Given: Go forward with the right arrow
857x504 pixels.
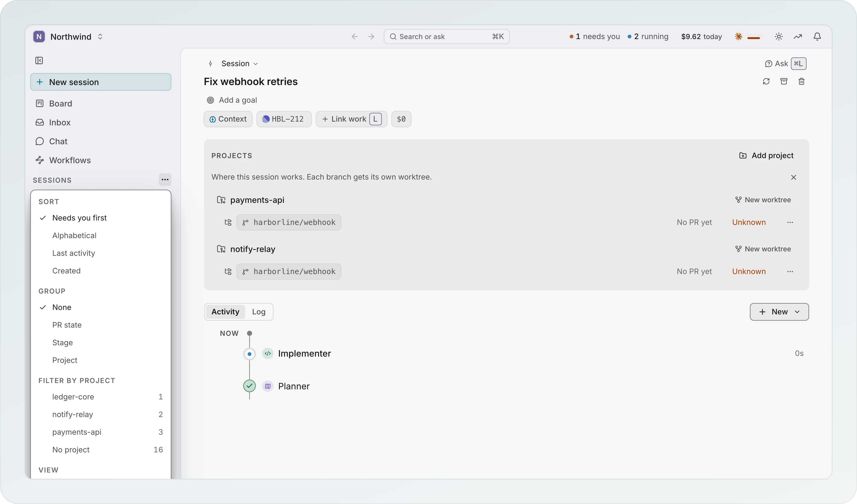Looking at the screenshot, I should click(x=371, y=36).
